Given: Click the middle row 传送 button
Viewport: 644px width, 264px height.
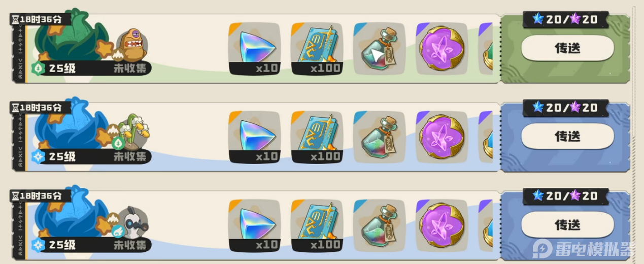Looking at the screenshot, I should (x=567, y=137).
